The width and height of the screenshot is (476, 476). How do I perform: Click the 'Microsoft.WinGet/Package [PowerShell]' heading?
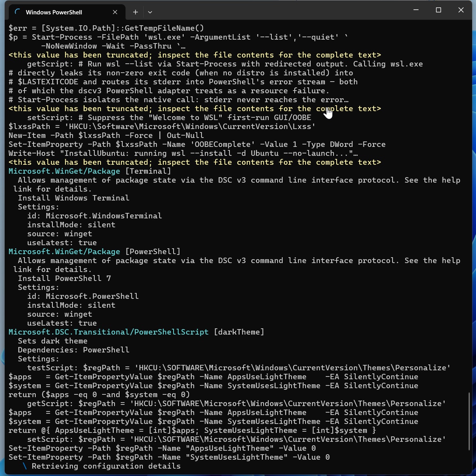(94, 251)
